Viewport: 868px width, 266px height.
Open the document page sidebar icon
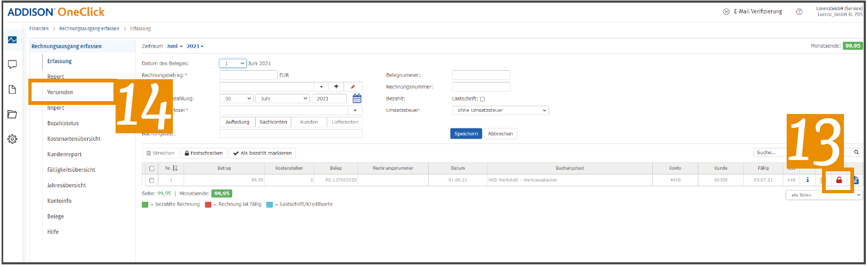coord(12,89)
